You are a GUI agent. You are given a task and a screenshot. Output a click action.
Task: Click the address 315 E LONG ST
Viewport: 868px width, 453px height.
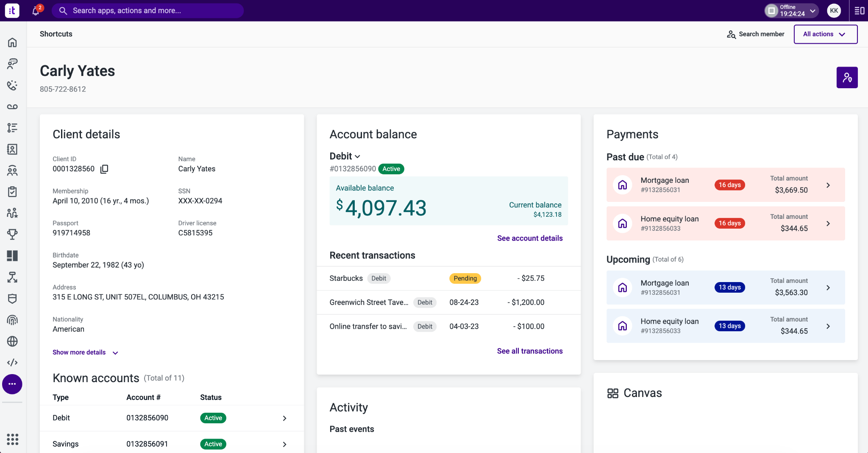tap(138, 297)
